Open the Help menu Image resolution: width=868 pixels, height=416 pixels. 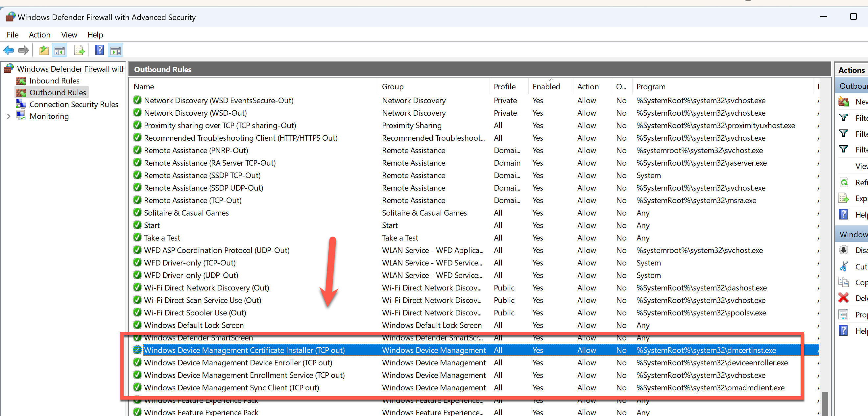click(95, 35)
